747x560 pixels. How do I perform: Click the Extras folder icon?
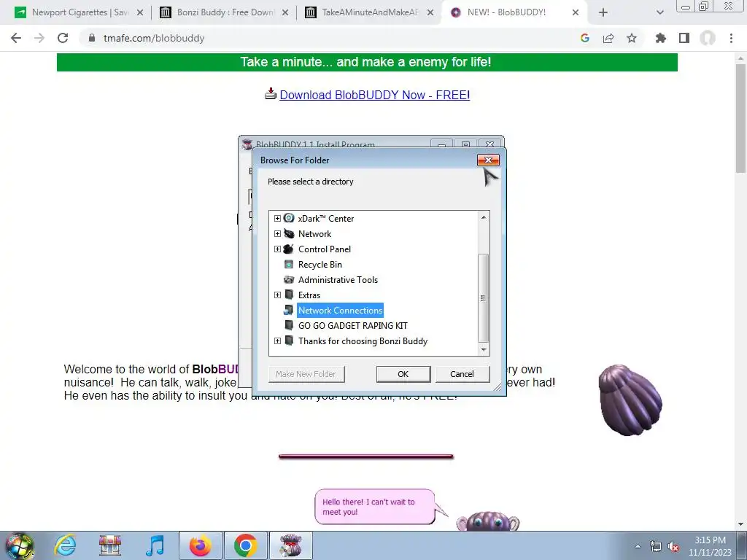click(289, 295)
